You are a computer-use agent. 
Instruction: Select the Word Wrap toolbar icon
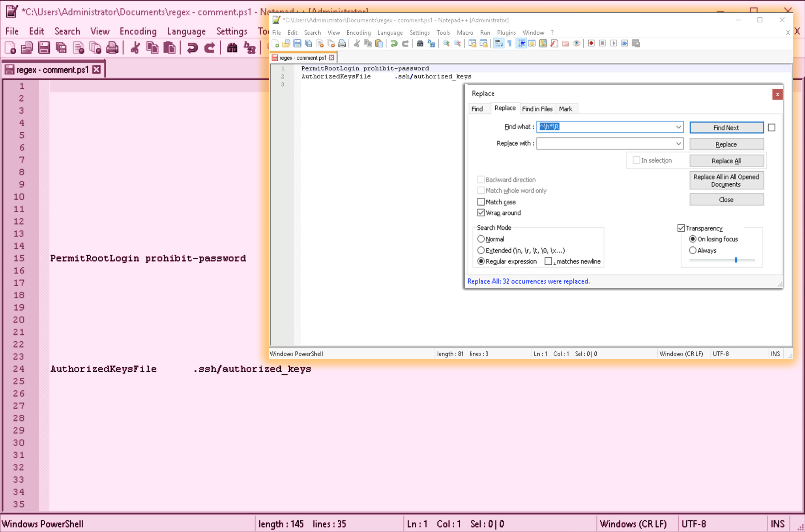pos(498,43)
